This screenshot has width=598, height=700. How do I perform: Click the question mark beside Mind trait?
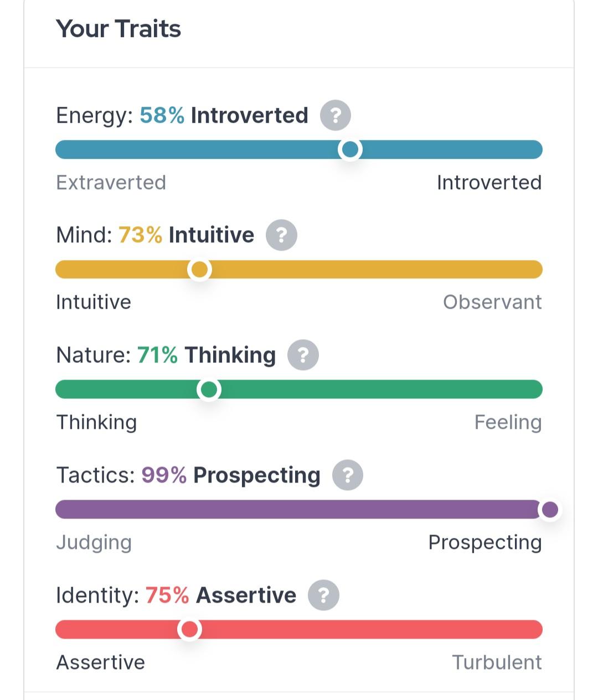(x=281, y=235)
